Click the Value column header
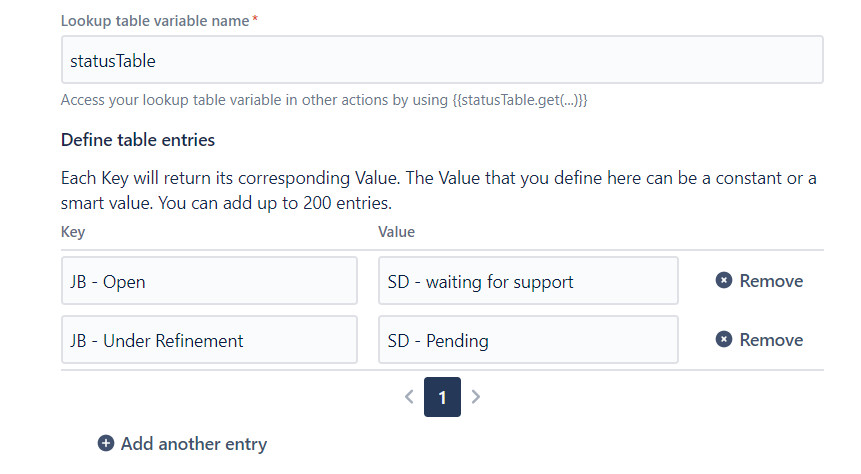Viewport: 861px width, 474px height. 396,232
